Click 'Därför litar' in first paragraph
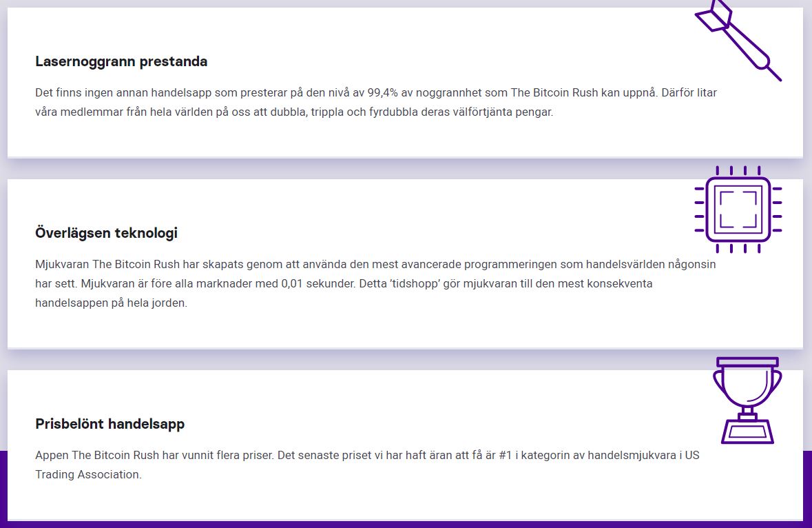The height and width of the screenshot is (528, 812). [x=689, y=93]
